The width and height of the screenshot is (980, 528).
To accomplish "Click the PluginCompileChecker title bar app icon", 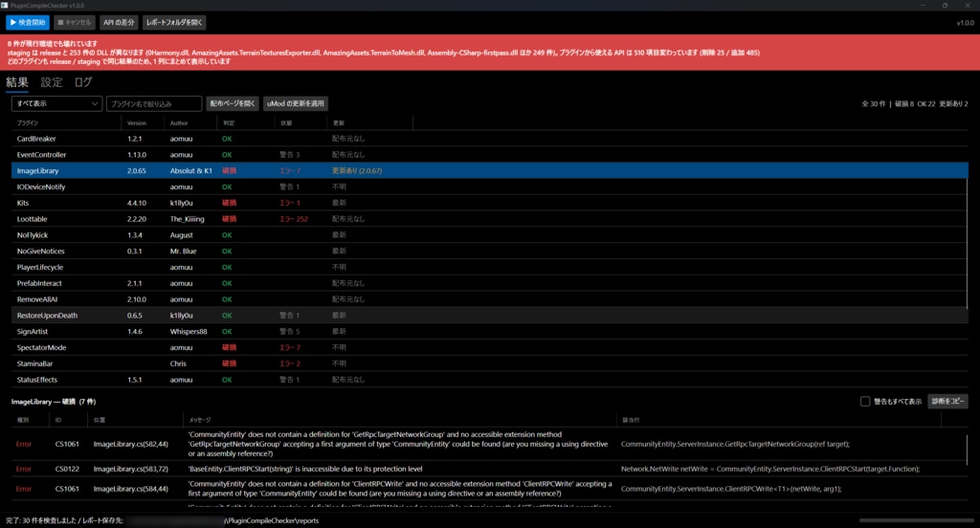I will tap(5, 5).
